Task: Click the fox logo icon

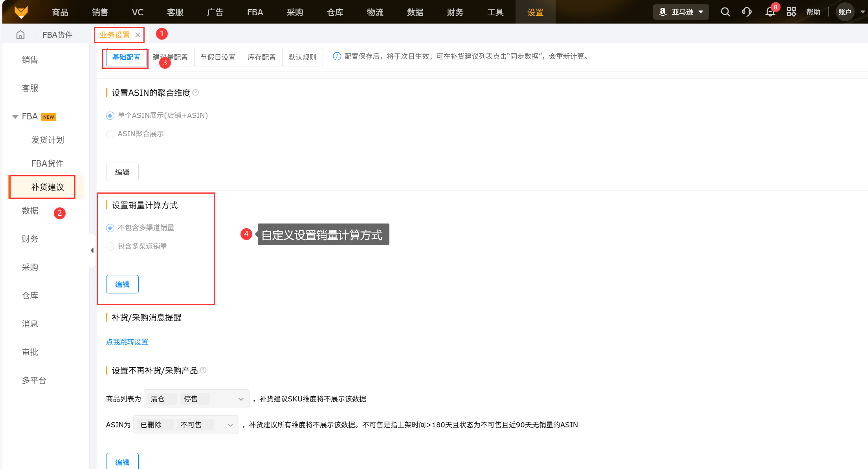Action: click(x=21, y=12)
